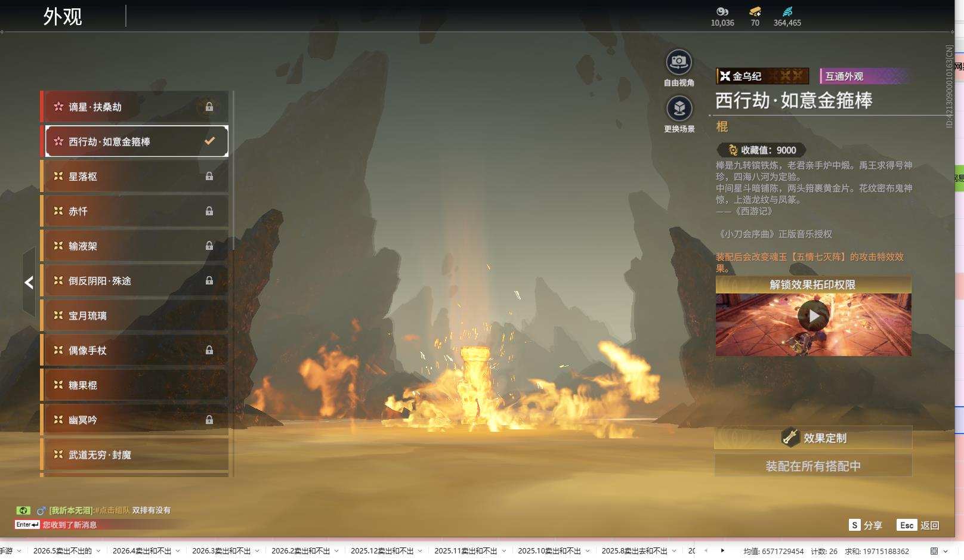Viewport: 964px width, 560px height.
Task: Click the rarity icon beside 武道无穷·封魔
Action: point(58,454)
